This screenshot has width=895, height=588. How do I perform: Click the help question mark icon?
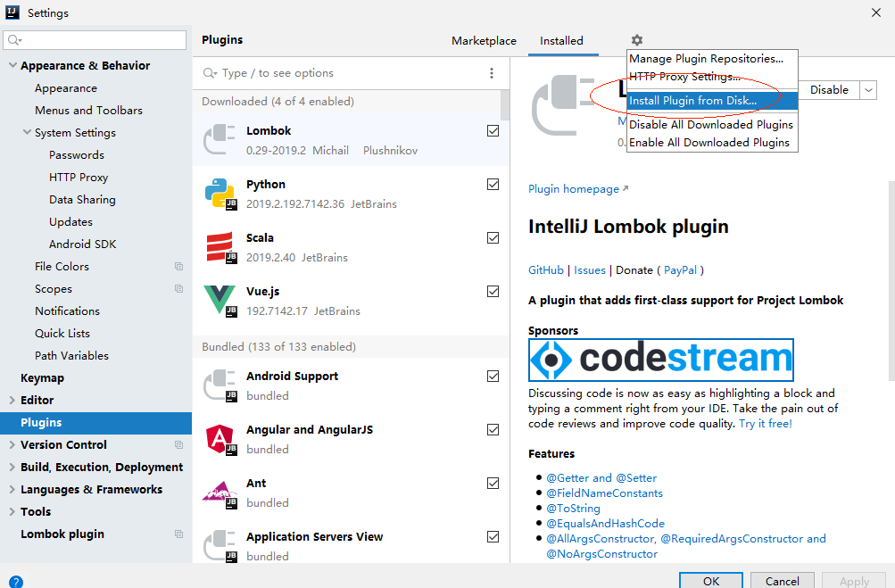(x=16, y=582)
